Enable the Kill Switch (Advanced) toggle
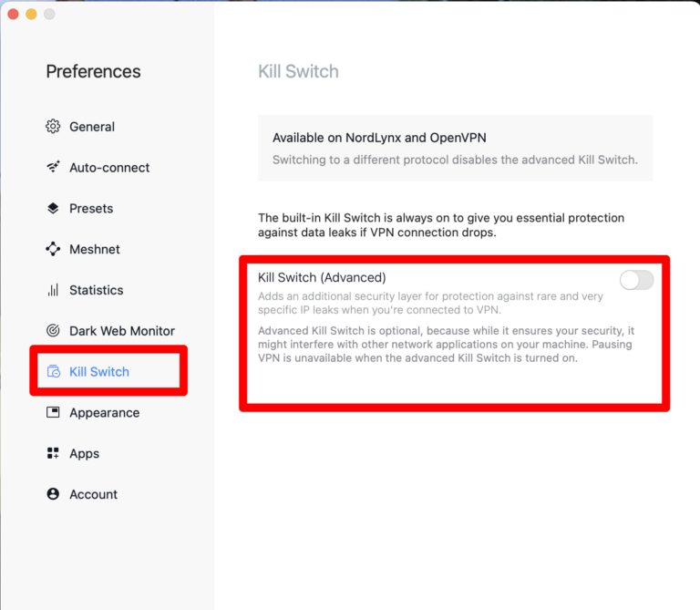 tap(636, 281)
